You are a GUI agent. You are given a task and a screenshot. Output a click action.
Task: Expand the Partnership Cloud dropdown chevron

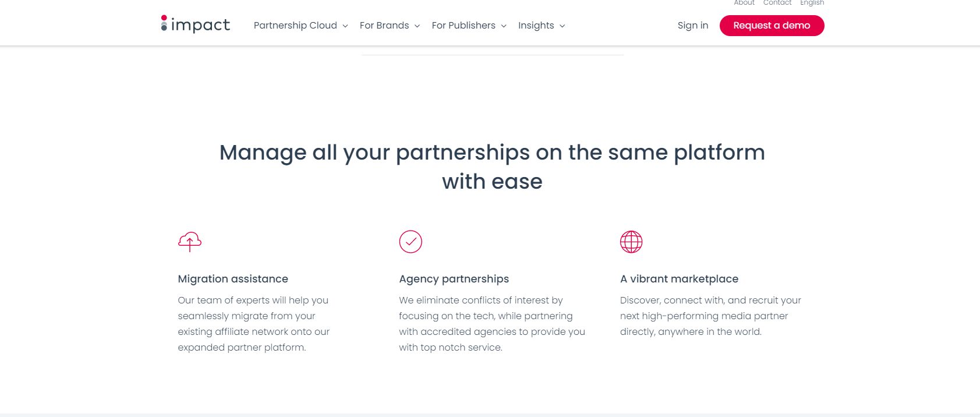pyautogui.click(x=345, y=26)
